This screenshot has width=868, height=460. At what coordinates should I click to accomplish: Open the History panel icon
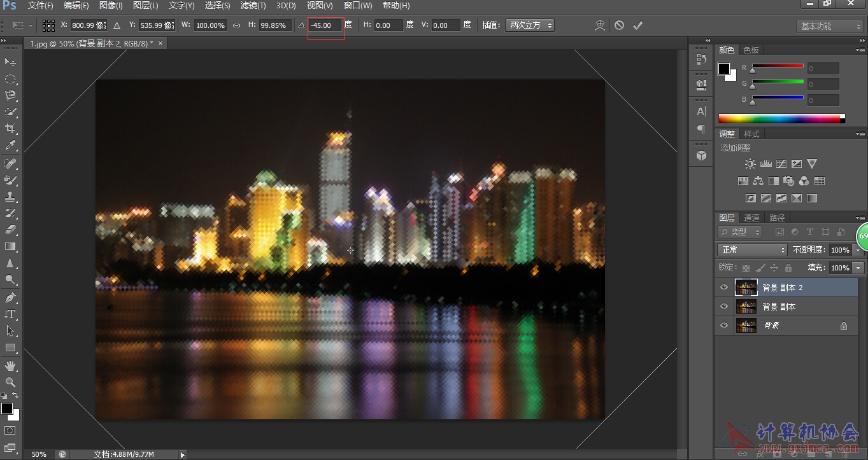701,59
